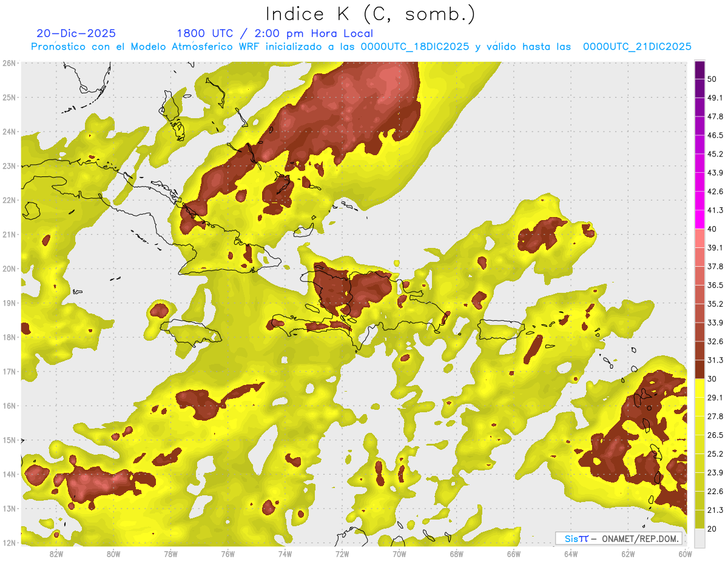This screenshot has height=562, width=728.
Task: Click the colorbar label "43.9"
Action: coord(715,173)
